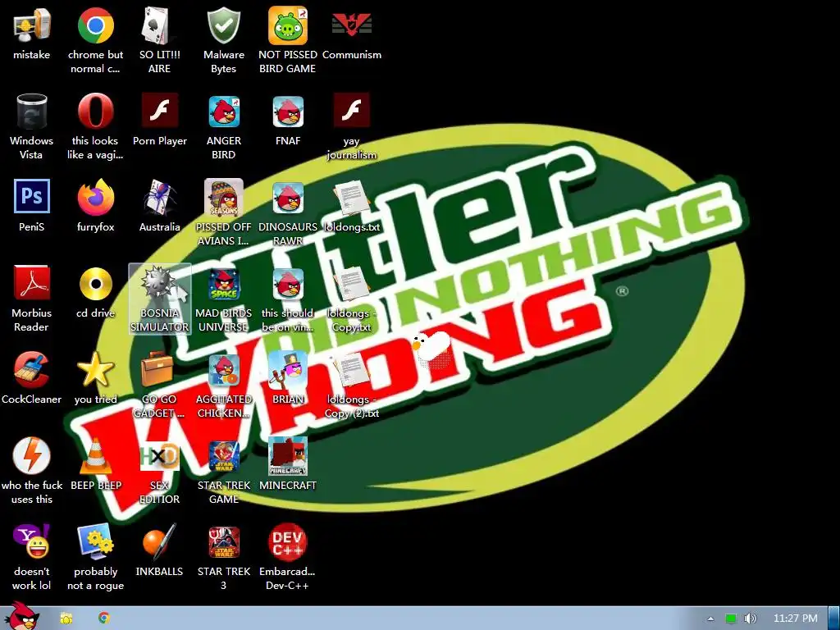Open 'probably not a rogue' gears icon
The image size is (840, 630).
point(95,541)
